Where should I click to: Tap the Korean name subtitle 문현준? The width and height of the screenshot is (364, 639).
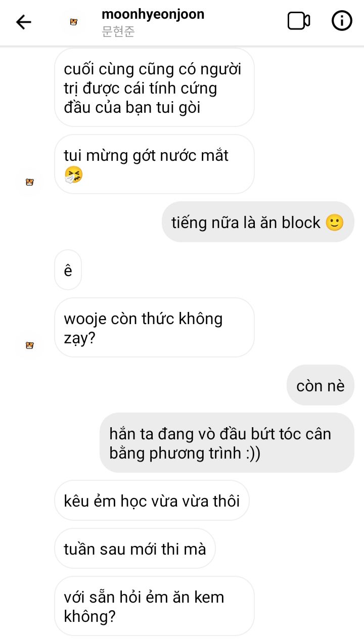[118, 32]
